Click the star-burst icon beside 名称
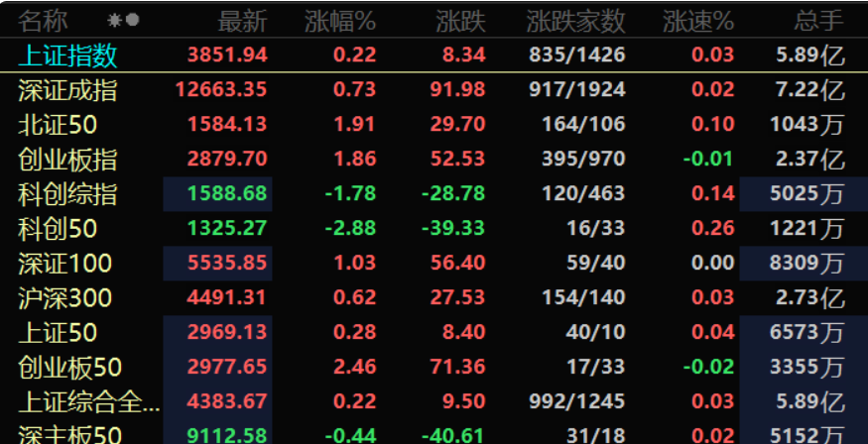Screen dimensions: 868x444 tap(115, 21)
